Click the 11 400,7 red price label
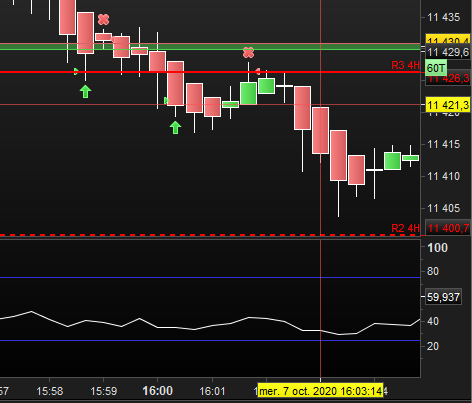 click(448, 228)
